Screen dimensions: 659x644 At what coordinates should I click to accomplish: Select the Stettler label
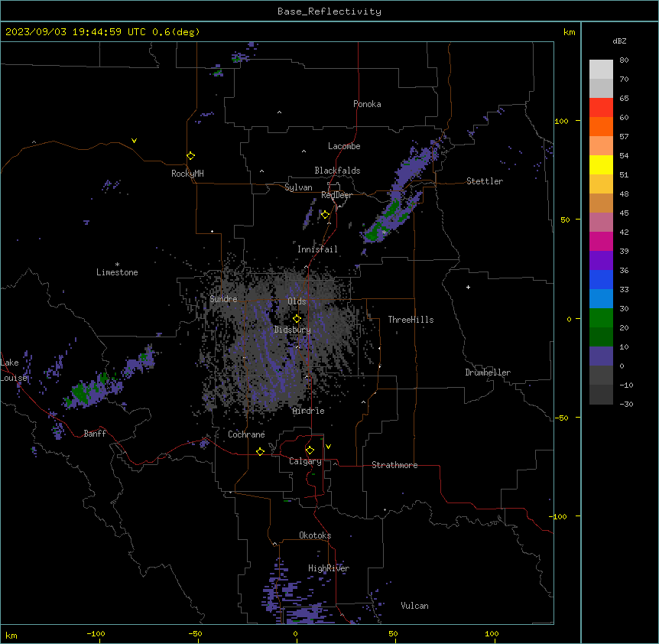pyautogui.click(x=484, y=181)
